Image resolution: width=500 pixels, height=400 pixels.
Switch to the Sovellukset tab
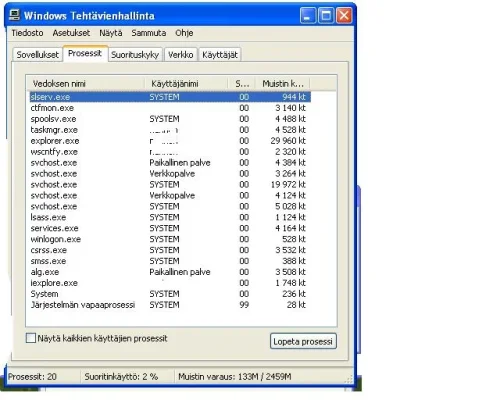(37, 55)
